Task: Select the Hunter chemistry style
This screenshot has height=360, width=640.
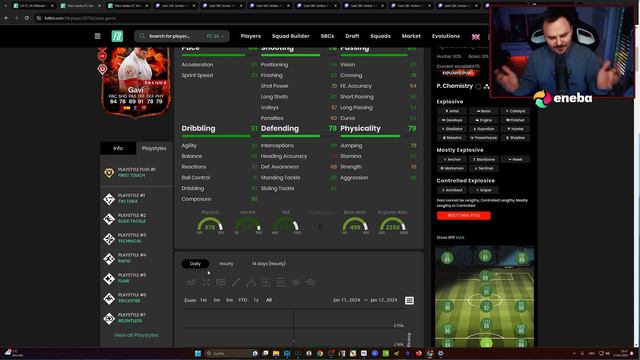Action: (516, 129)
